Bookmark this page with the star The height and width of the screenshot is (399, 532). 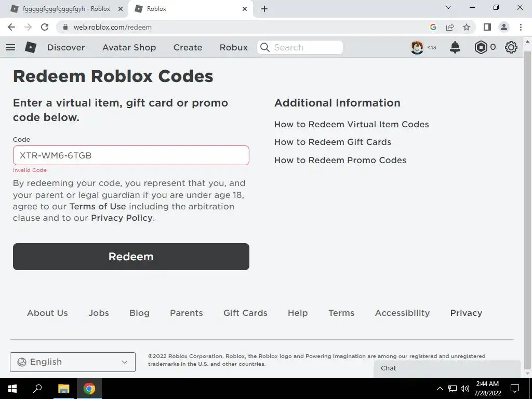pyautogui.click(x=467, y=27)
